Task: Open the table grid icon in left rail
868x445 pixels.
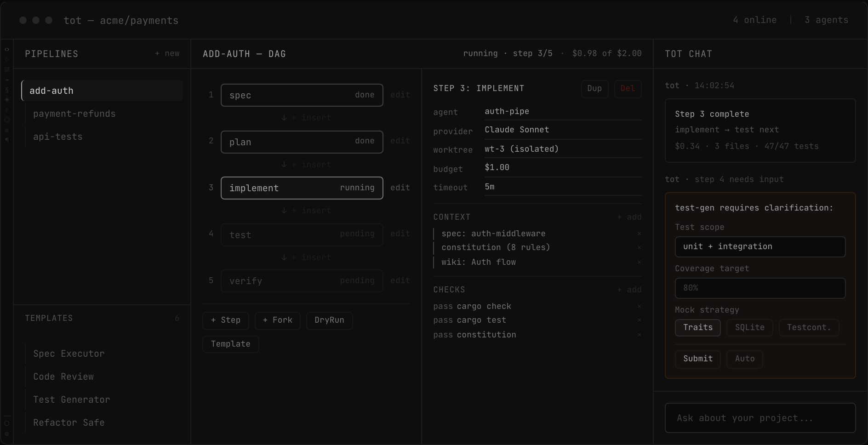Action: (x=7, y=69)
